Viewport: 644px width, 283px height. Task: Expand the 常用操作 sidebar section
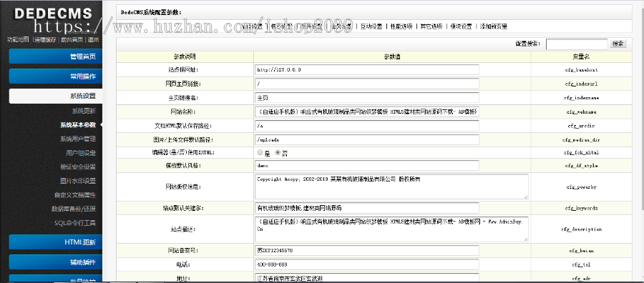pos(55,76)
